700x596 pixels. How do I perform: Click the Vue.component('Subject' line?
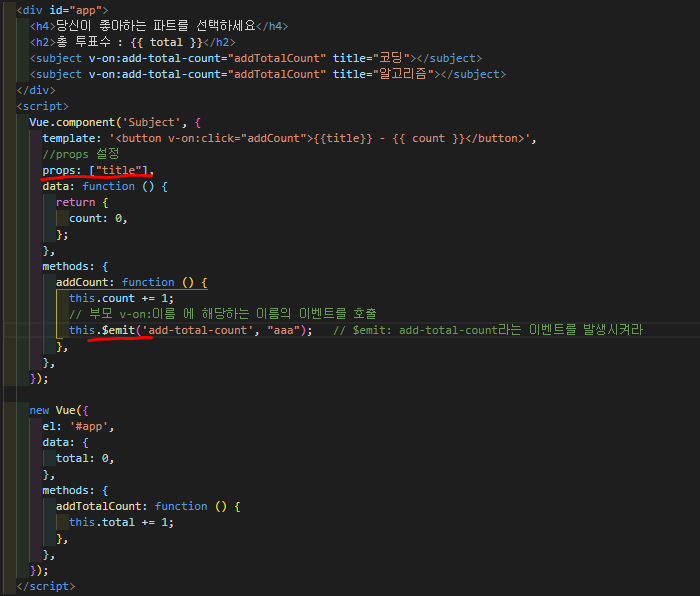coord(115,122)
